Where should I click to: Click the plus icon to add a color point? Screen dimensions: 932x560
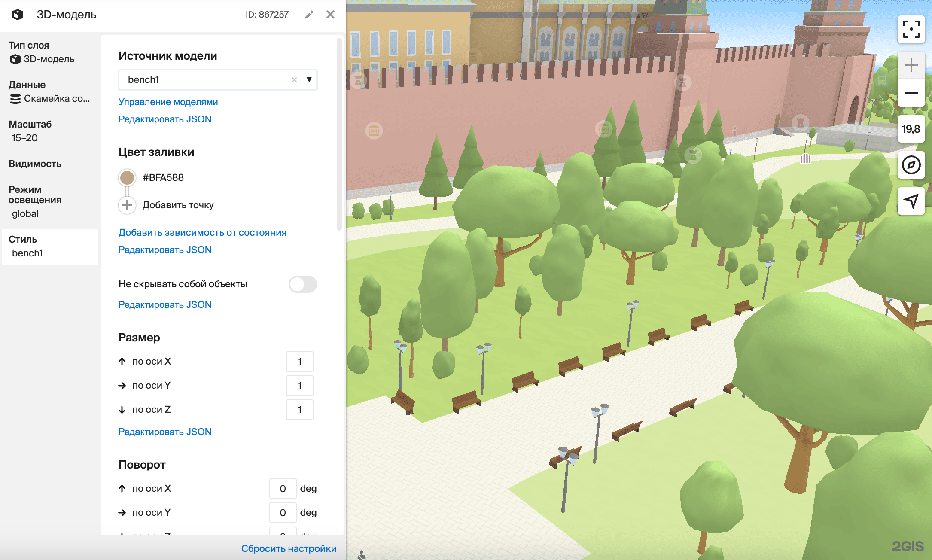tap(126, 205)
